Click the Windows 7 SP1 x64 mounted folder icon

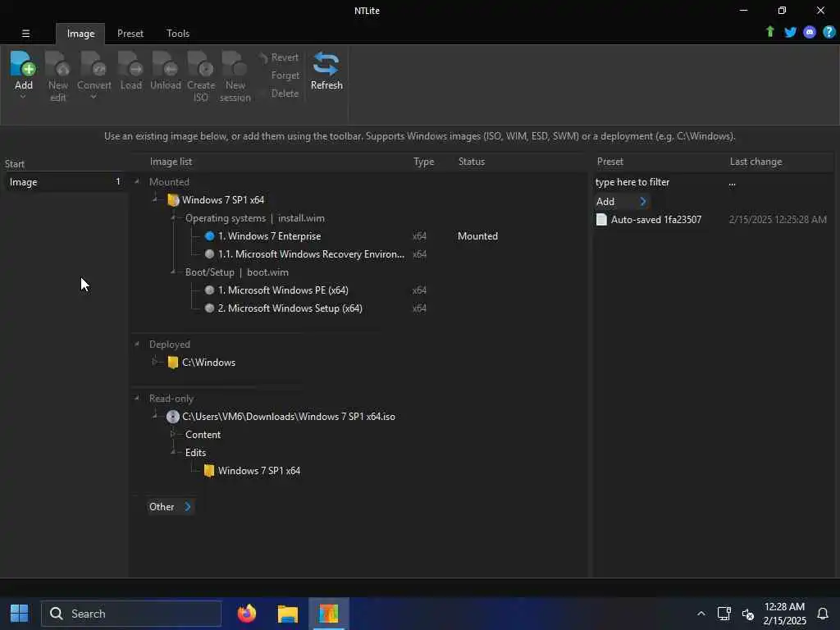click(173, 200)
